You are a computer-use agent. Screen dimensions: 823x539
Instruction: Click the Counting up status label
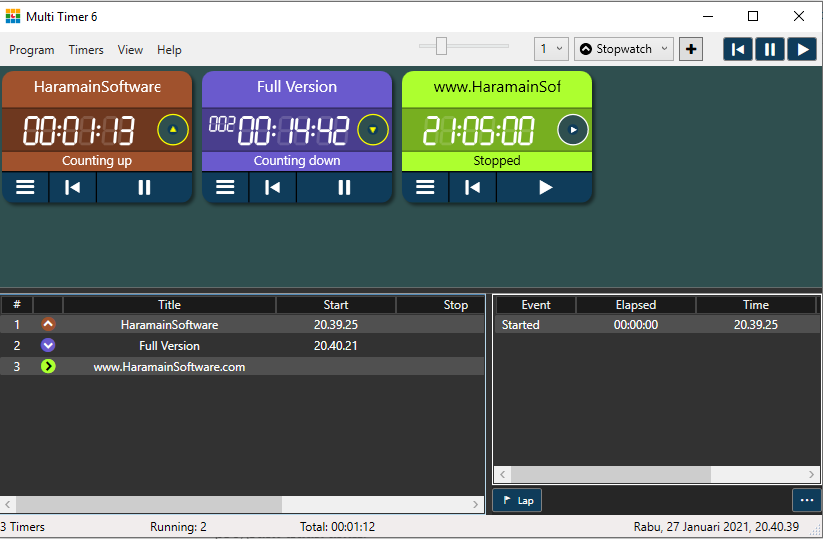point(97,161)
